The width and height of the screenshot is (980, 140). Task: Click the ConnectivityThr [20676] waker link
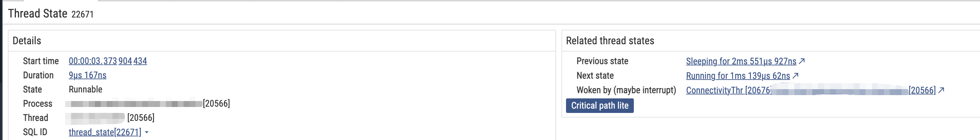(728, 90)
